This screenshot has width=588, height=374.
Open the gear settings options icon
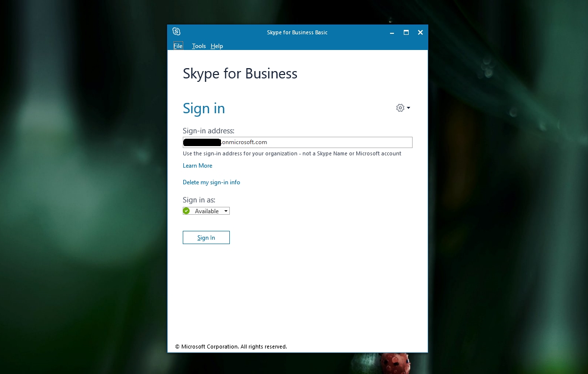click(400, 108)
